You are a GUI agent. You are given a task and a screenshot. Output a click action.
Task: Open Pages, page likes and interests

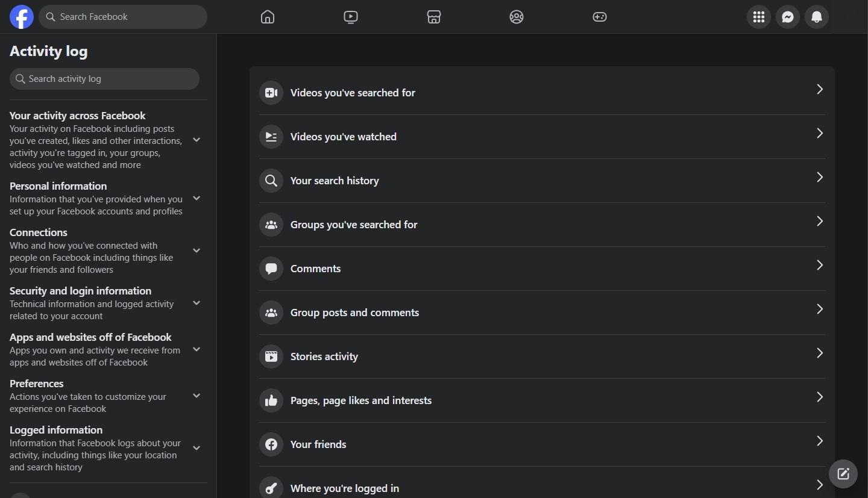542,400
